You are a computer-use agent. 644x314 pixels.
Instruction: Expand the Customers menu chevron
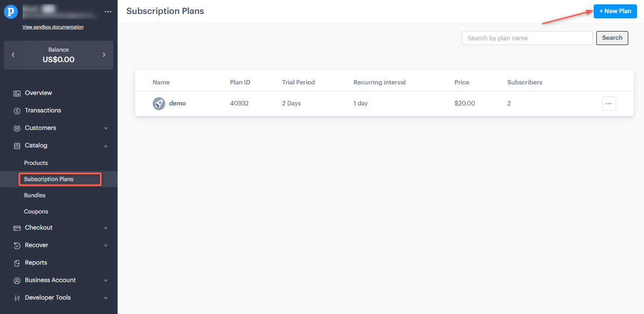tap(106, 129)
